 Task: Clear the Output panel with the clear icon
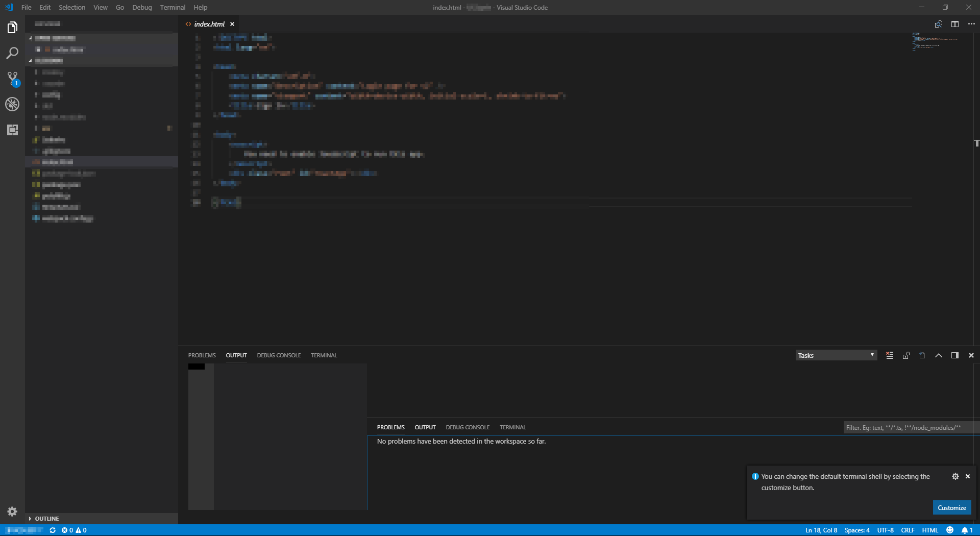[x=890, y=355]
